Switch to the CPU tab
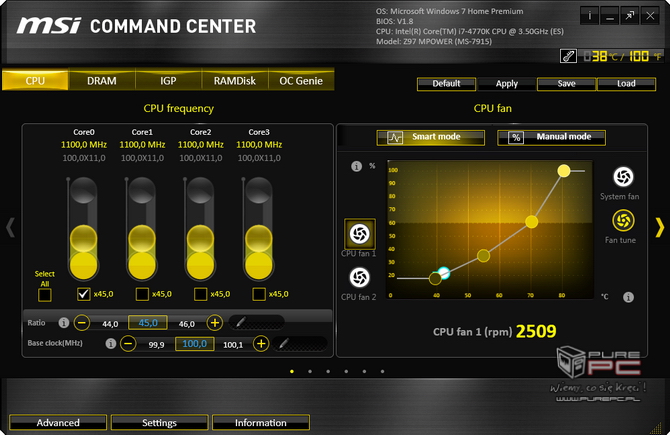Viewport: 670px width, 435px height. point(35,80)
